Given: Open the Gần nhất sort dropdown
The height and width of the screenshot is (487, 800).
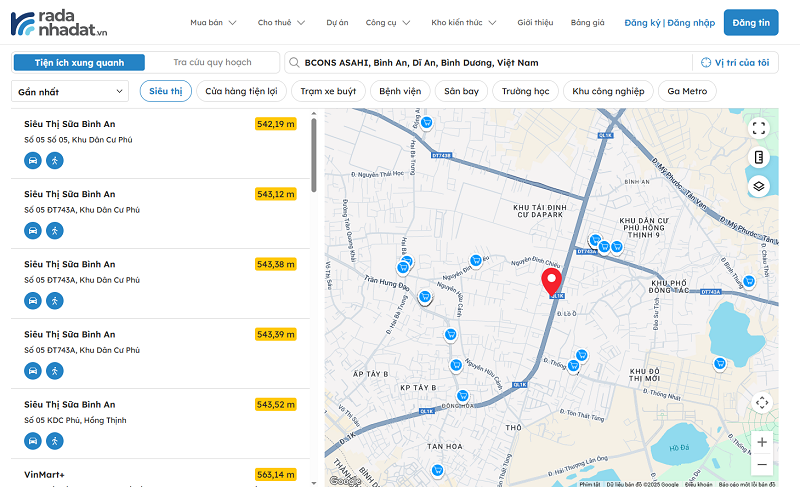Looking at the screenshot, I should point(70,91).
